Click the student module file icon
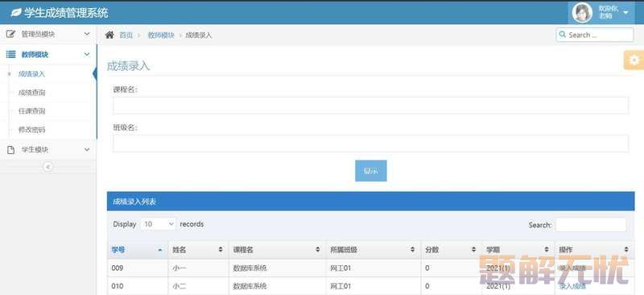 11,150
